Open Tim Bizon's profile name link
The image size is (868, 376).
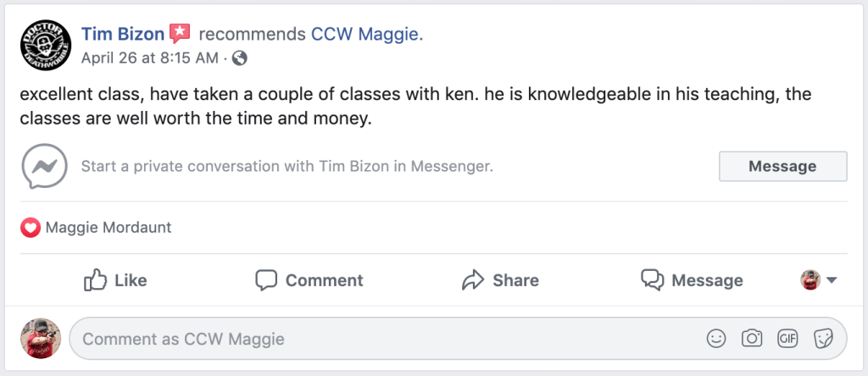click(x=122, y=34)
